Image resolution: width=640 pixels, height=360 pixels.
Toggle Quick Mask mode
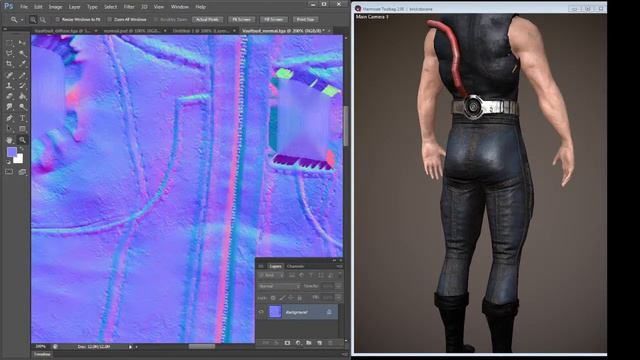click(9, 171)
